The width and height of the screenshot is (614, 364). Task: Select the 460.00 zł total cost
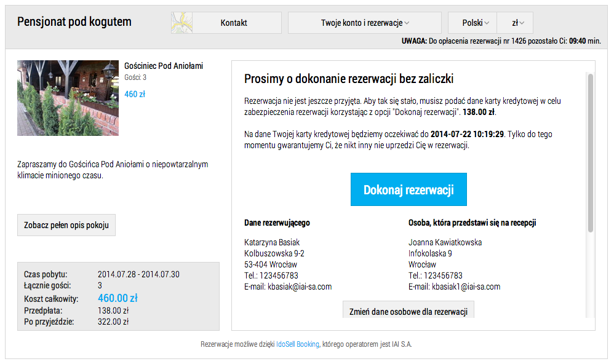[118, 298]
